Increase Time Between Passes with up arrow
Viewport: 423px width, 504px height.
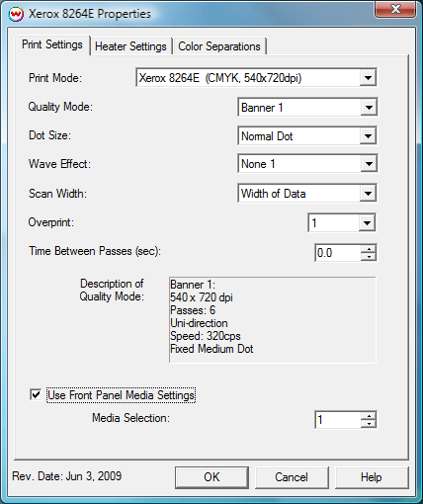click(x=369, y=249)
